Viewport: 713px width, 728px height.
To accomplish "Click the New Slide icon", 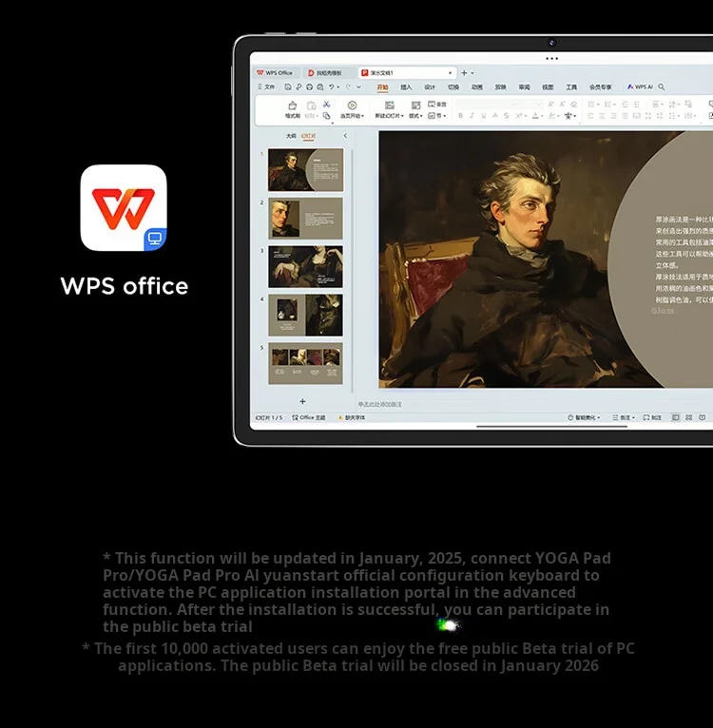I will click(389, 105).
